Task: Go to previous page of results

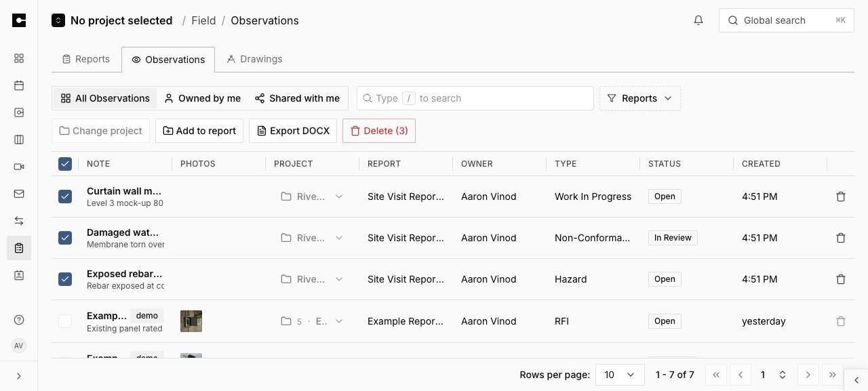Action: (x=741, y=375)
